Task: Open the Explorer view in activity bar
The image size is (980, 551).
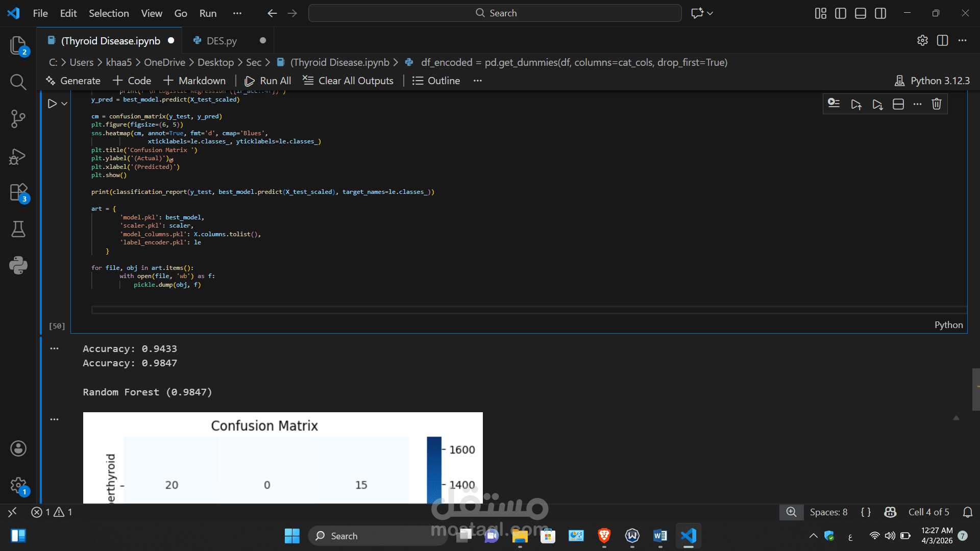Action: coord(18,46)
